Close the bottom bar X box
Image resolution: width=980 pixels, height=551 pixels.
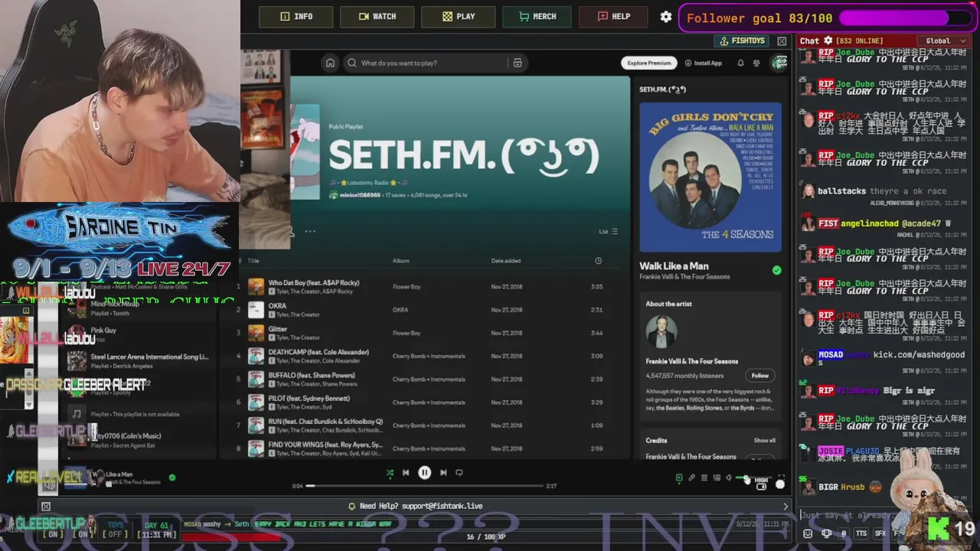point(46,507)
